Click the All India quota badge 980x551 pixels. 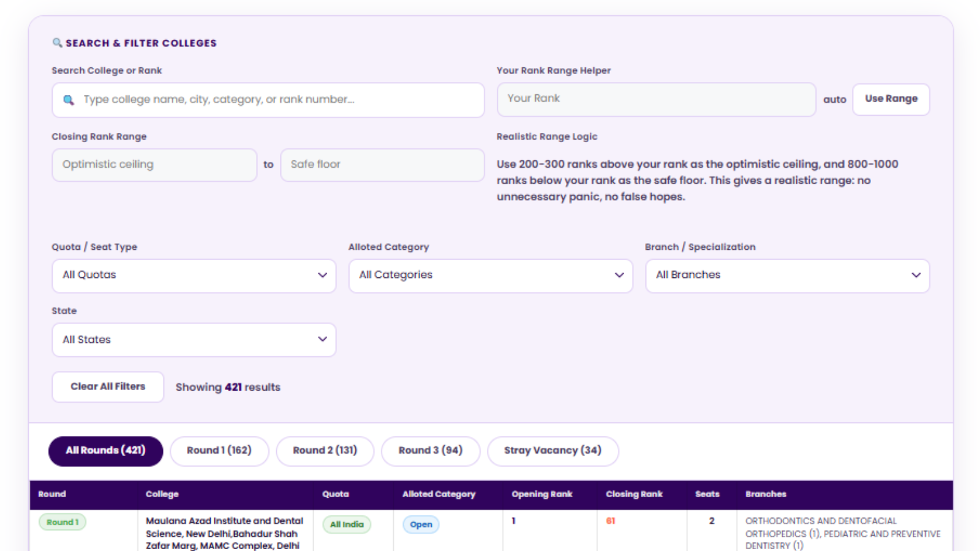click(347, 525)
